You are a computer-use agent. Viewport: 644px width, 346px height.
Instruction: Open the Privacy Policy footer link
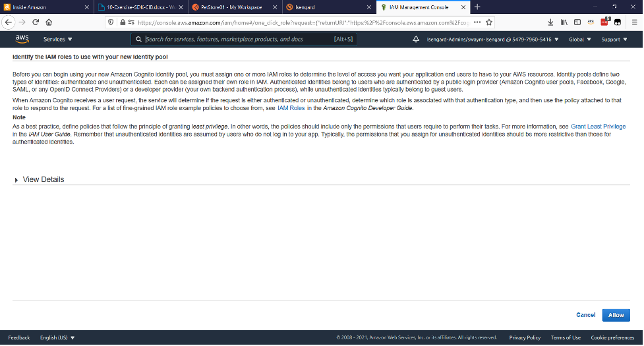[525, 338]
